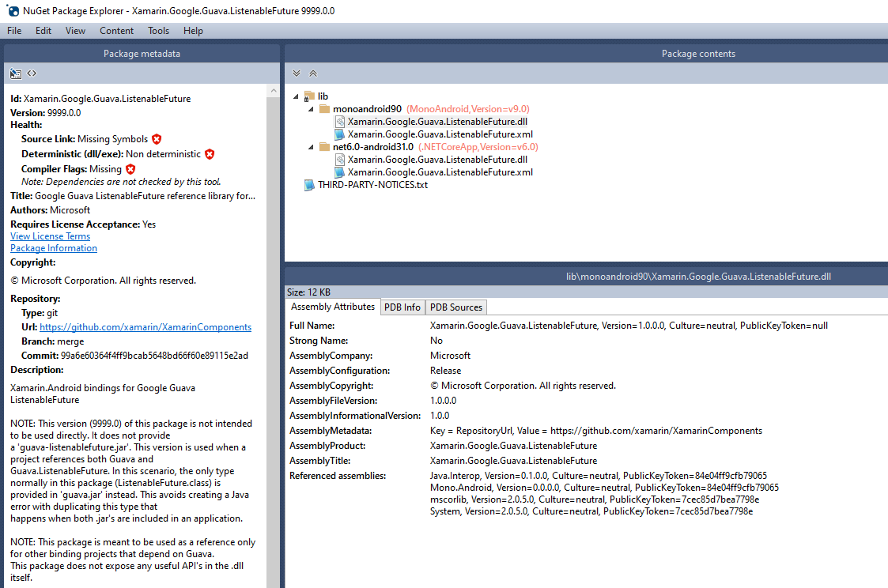The image size is (888, 588).
Task: Switch to the PDB Info tab
Action: click(x=402, y=307)
